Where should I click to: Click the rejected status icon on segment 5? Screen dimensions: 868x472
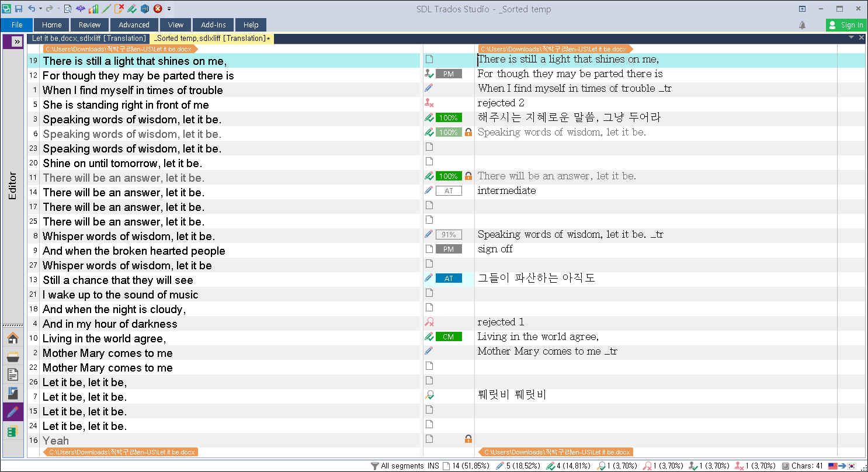coord(429,103)
